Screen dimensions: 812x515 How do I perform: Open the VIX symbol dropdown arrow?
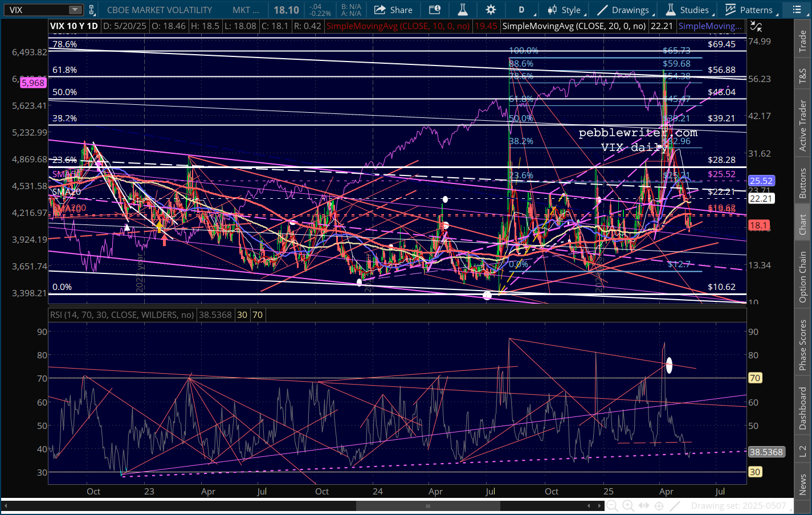(x=75, y=10)
